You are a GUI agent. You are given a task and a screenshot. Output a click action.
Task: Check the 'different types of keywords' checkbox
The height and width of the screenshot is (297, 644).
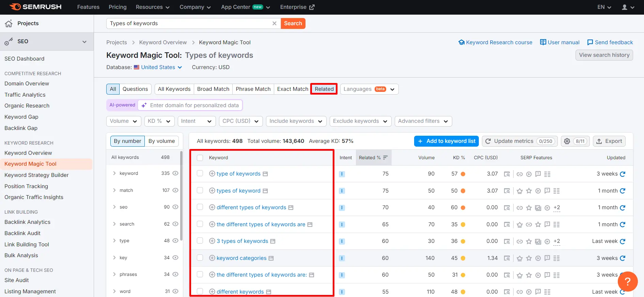click(x=200, y=207)
